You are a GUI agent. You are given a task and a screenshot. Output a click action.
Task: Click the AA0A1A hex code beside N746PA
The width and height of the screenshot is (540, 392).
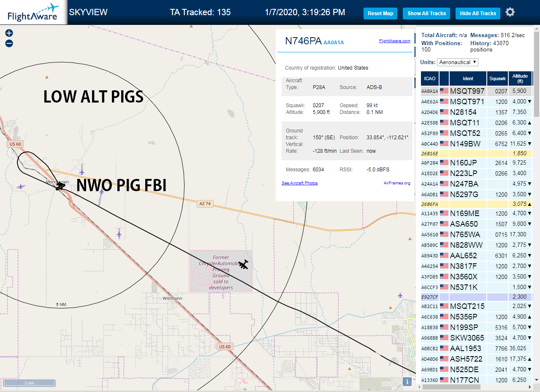click(334, 43)
